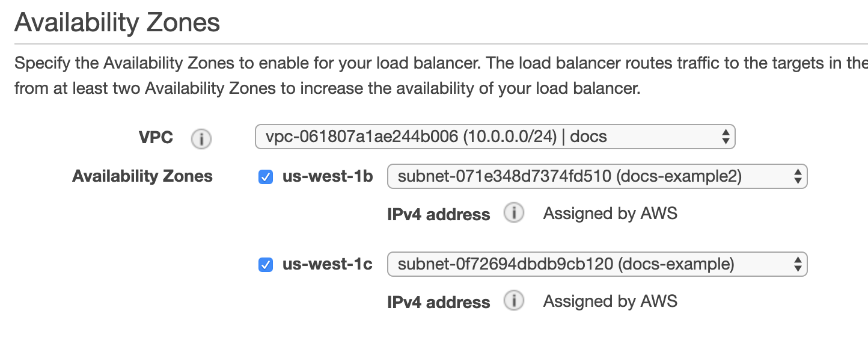Screen dimensions: 868x355
Task: Click IPv4 address label under us-west-1b
Action: (438, 214)
